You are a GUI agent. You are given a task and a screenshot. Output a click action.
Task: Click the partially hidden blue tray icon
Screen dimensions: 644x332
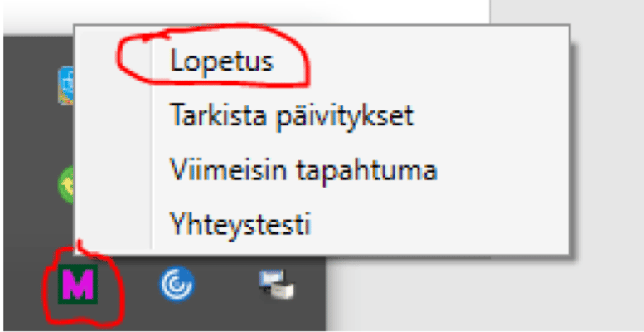coord(65,85)
